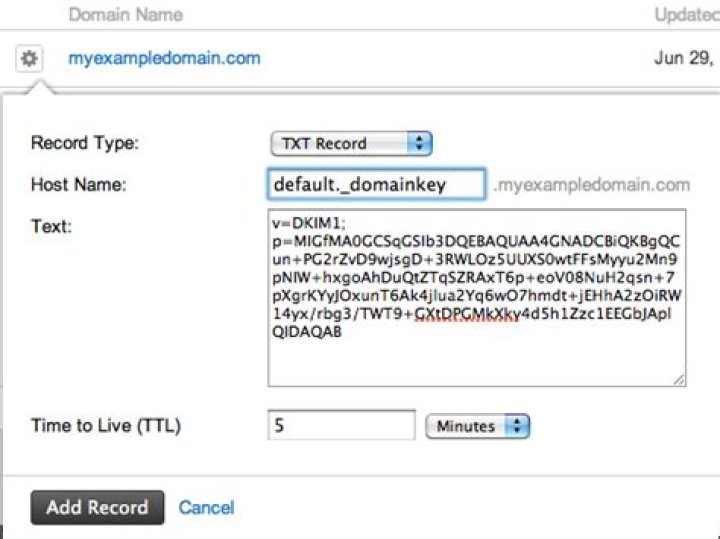The height and width of the screenshot is (539, 720).
Task: Click the Host Name label
Action: pyautogui.click(x=79, y=185)
